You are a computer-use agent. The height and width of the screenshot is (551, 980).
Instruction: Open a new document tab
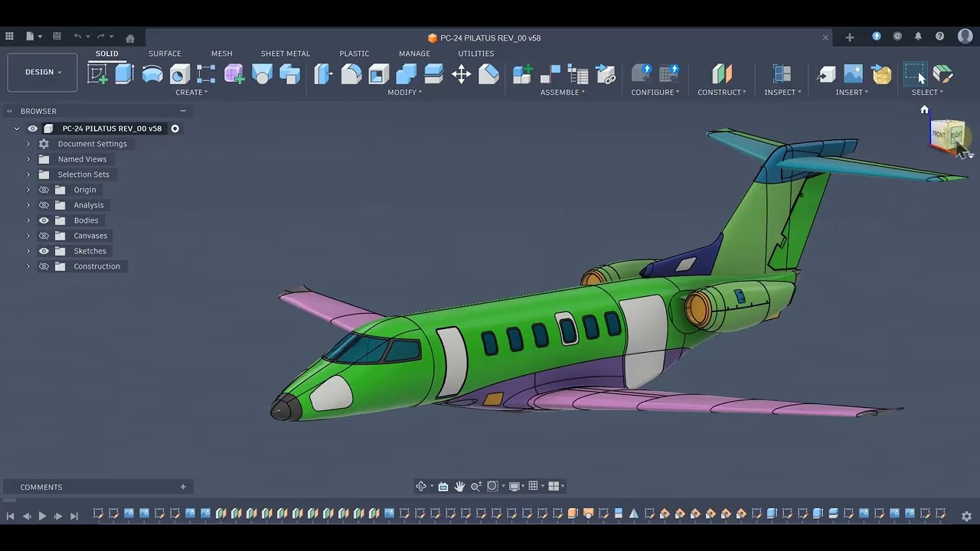(x=849, y=37)
